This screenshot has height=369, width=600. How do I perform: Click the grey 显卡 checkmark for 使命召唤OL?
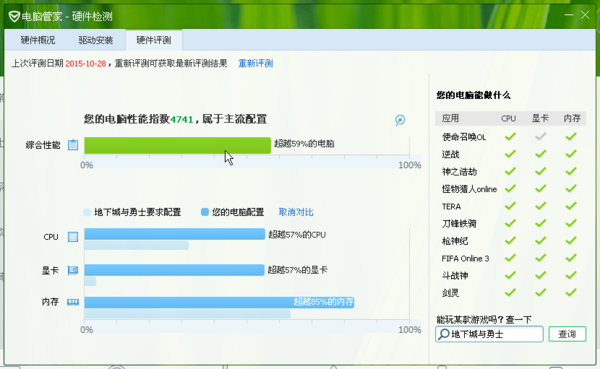pyautogui.click(x=540, y=136)
